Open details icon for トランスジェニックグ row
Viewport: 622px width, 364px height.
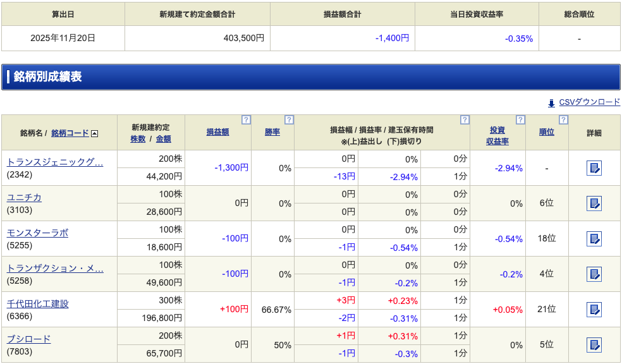[x=594, y=168]
